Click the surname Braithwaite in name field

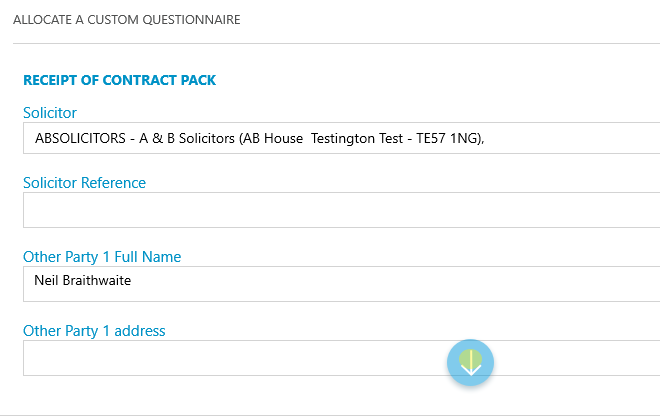(x=97, y=280)
